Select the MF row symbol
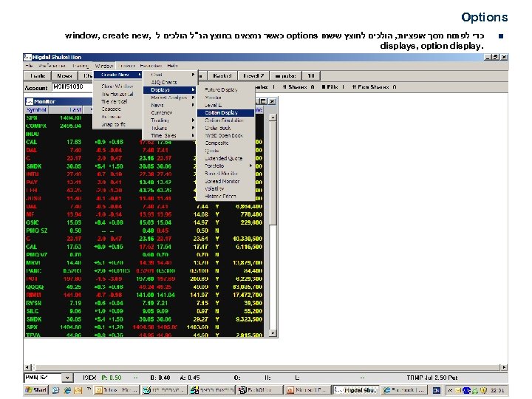The image size is (532, 399). (x=30, y=214)
